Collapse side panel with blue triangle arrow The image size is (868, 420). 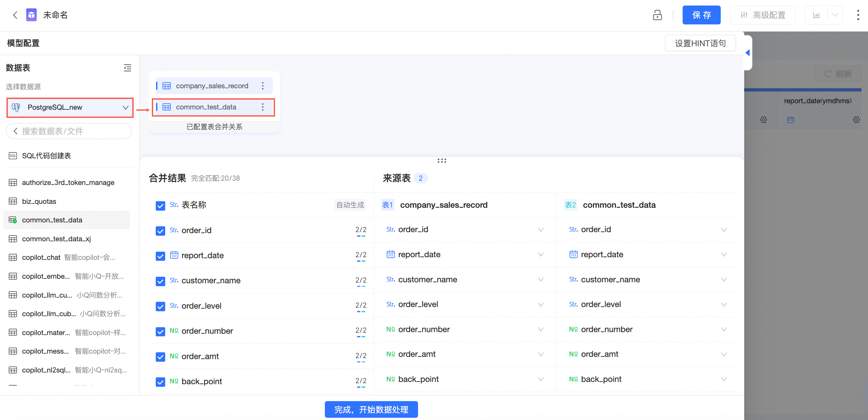pyautogui.click(x=747, y=53)
